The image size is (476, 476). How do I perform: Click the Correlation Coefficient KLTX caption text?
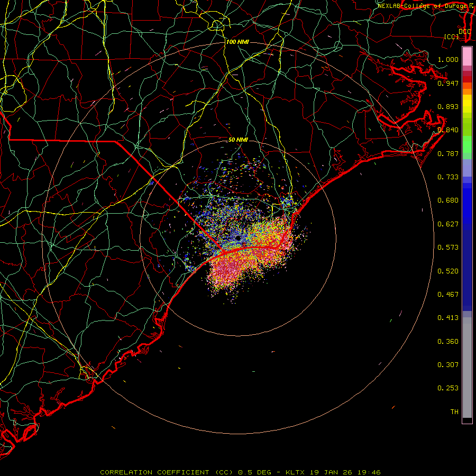(x=240, y=472)
